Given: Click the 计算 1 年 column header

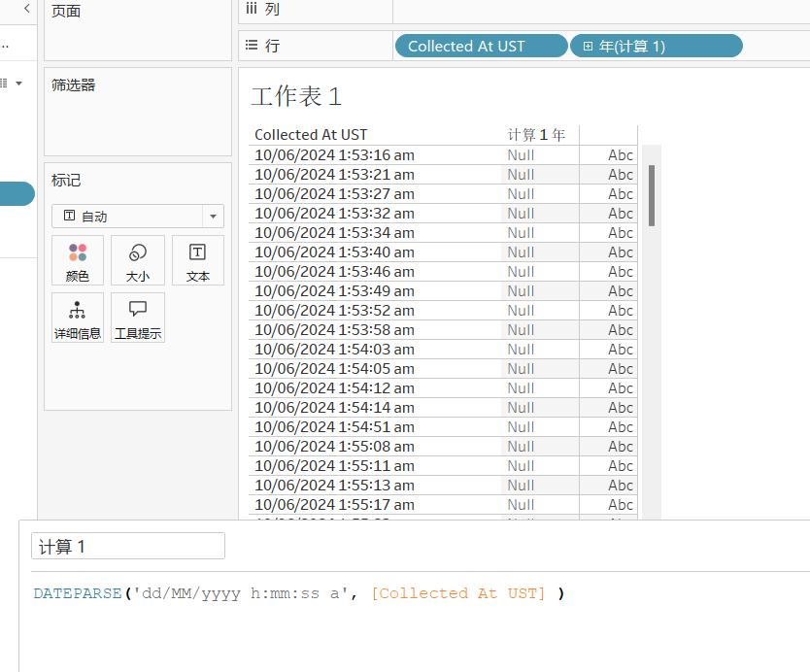Looking at the screenshot, I should pos(536,135).
